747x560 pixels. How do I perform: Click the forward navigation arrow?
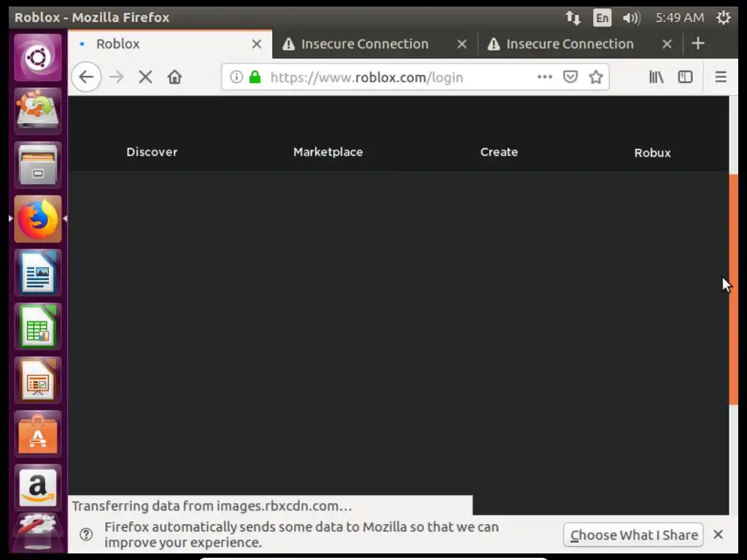tap(116, 77)
